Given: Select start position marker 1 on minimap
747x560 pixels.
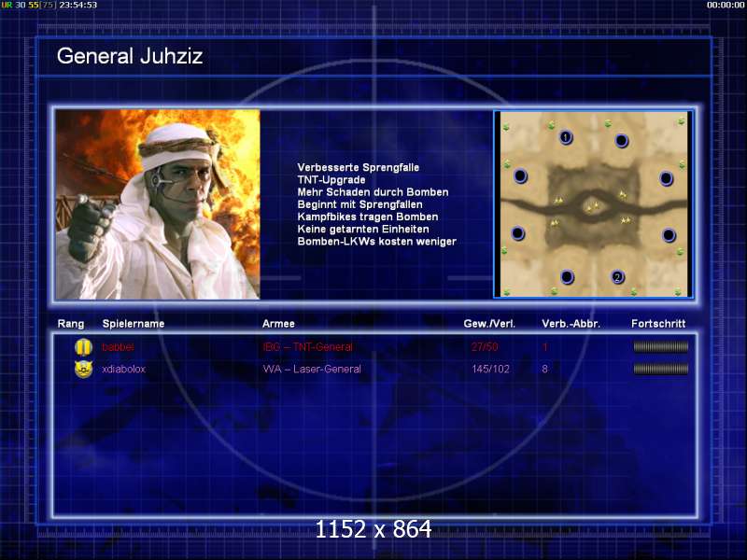Looking at the screenshot, I should (566, 137).
